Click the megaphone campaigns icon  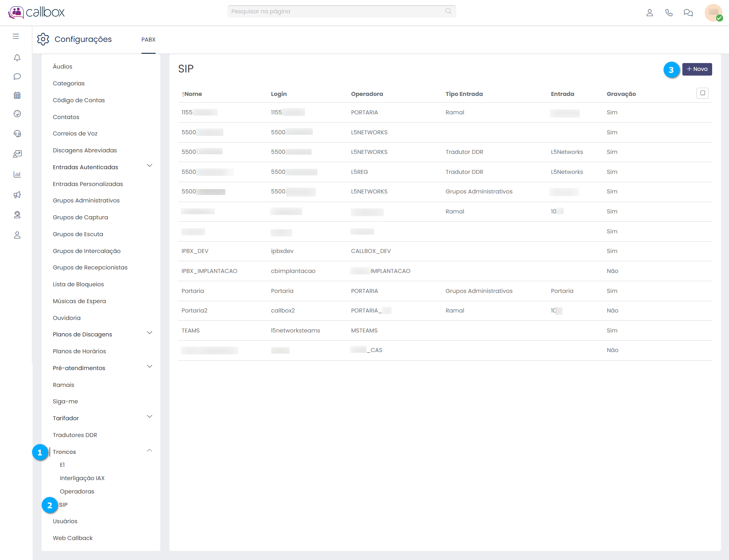tap(17, 195)
